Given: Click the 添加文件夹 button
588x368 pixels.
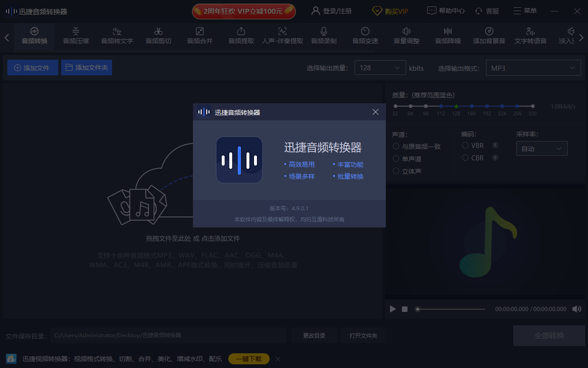Looking at the screenshot, I should pos(86,68).
